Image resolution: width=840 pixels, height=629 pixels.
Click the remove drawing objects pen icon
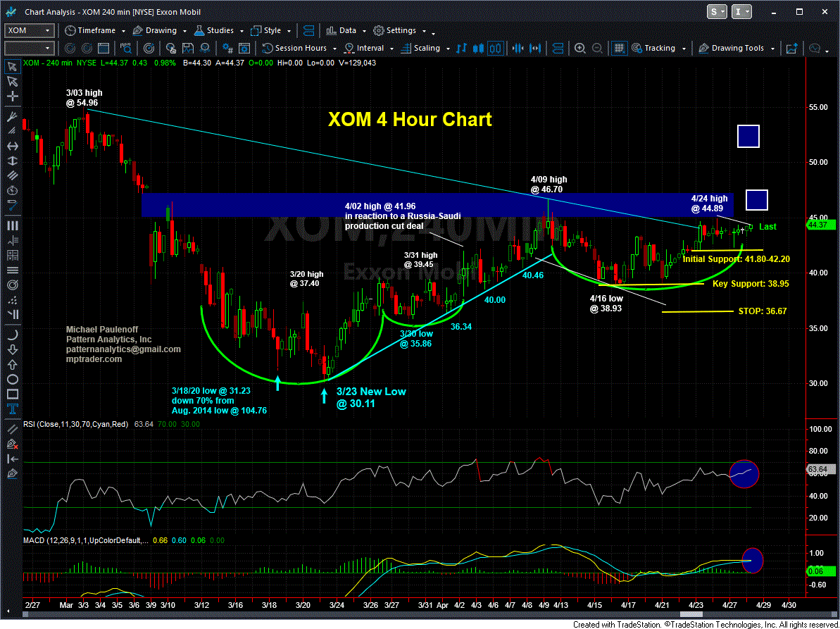[x=12, y=444]
